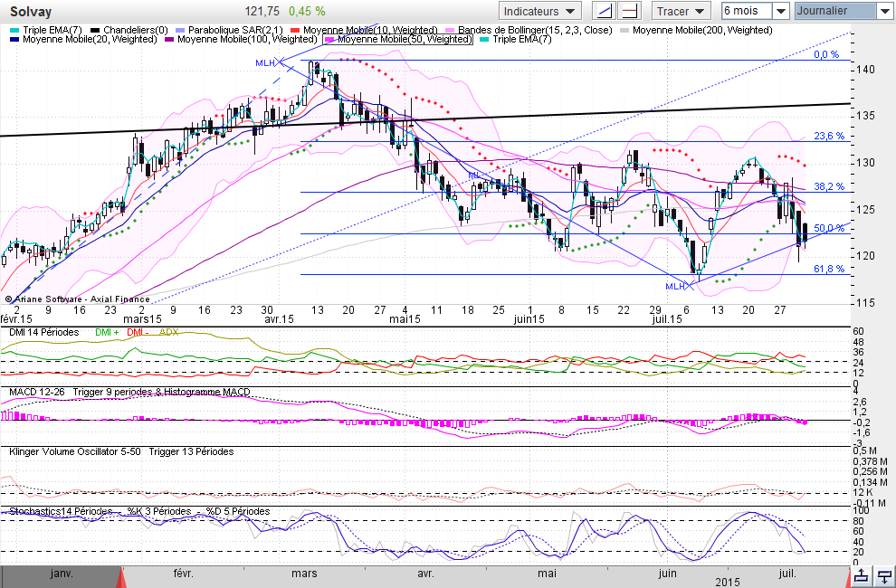Click the Journalier interval field
Screen dimensions: 896x588
coord(834,11)
